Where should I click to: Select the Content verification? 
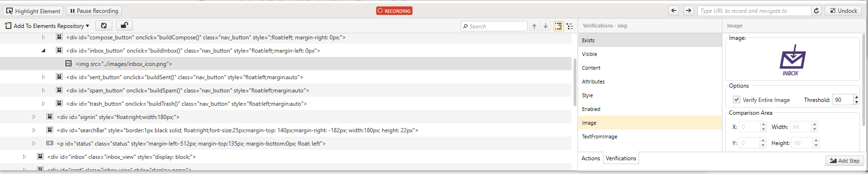click(x=650, y=68)
